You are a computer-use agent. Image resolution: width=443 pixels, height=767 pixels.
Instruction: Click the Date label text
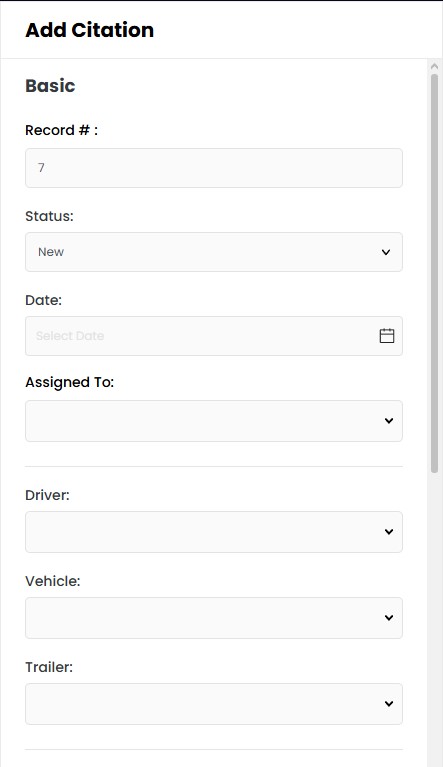[x=44, y=300]
